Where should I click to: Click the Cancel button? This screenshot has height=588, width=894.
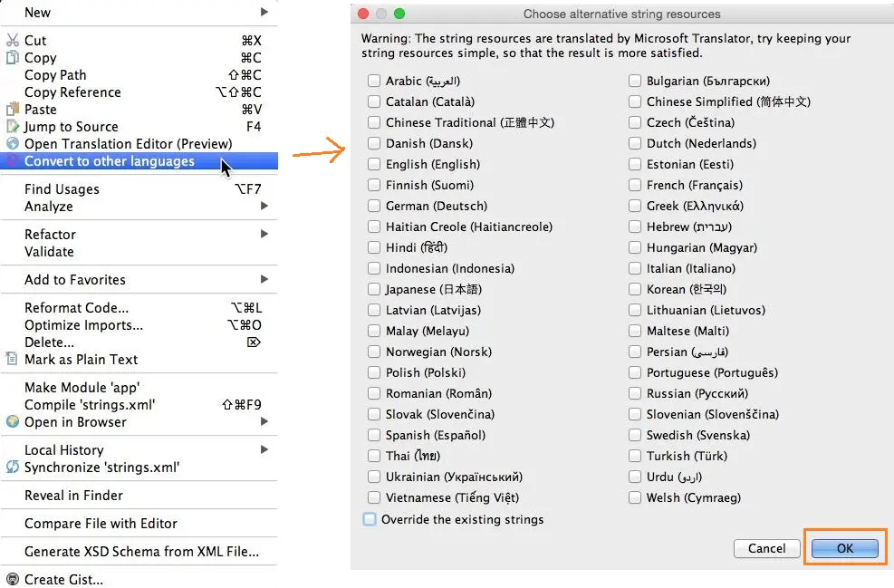click(x=766, y=548)
